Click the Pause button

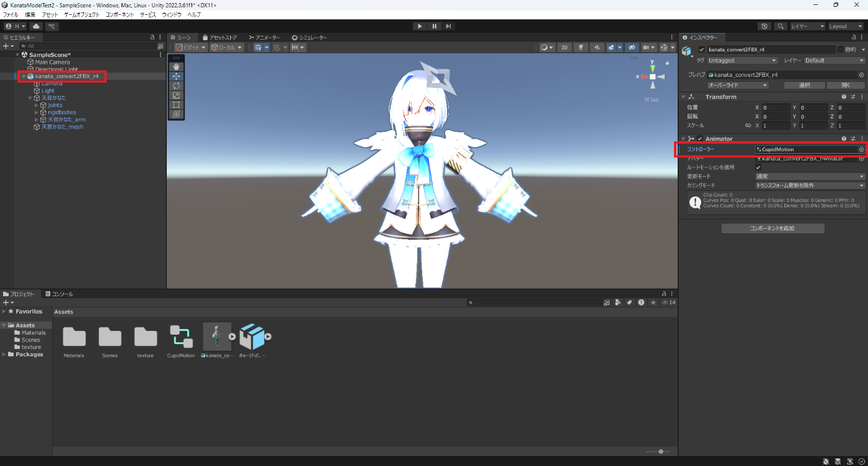(x=434, y=26)
